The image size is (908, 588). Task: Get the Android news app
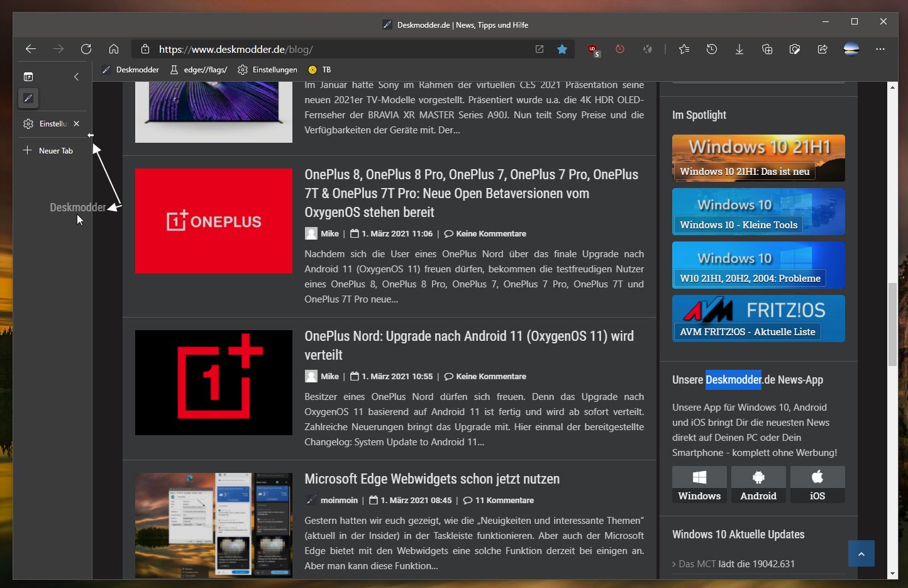tap(758, 484)
